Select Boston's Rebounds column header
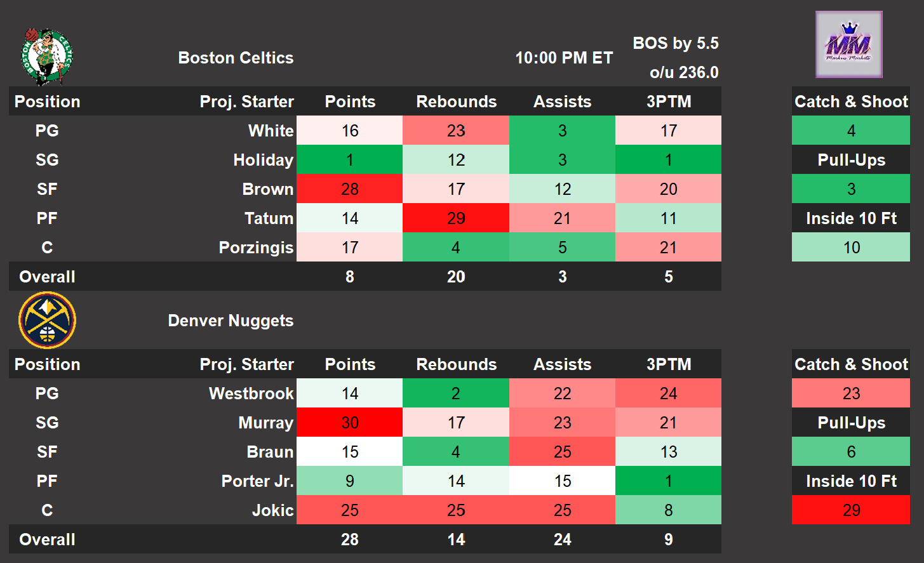The image size is (924, 563). point(456,102)
